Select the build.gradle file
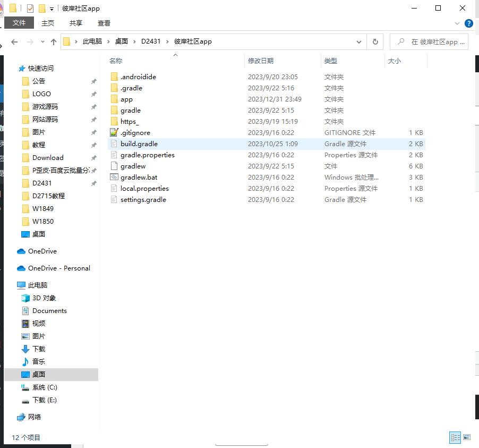This screenshot has width=479, height=448. click(x=267, y=143)
